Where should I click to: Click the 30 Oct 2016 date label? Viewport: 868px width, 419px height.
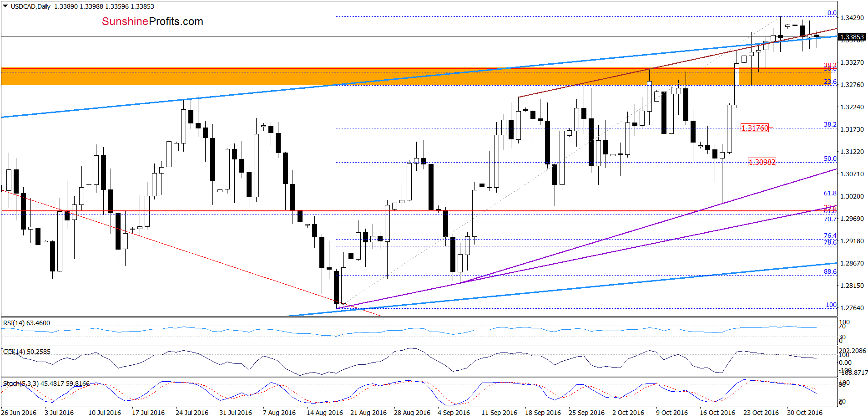(805, 413)
